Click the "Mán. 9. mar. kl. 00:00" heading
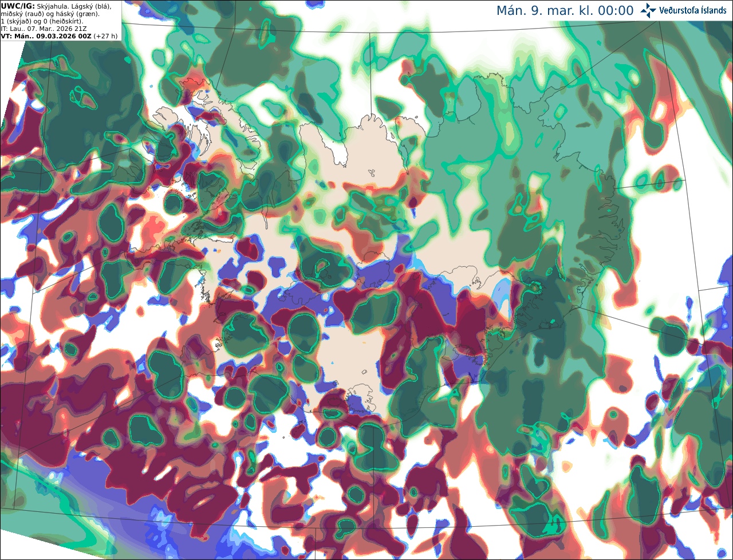The width and height of the screenshot is (733, 560). coord(565,11)
